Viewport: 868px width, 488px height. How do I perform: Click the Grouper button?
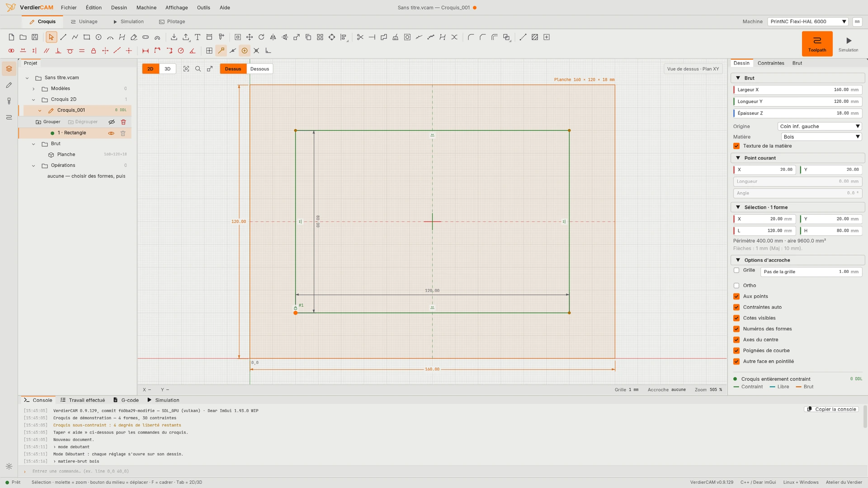(x=48, y=122)
